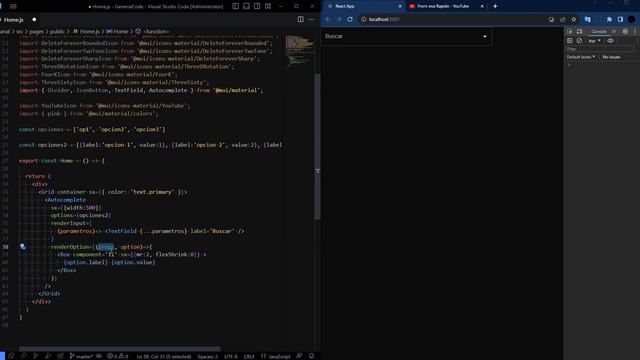Click the browser back arrow
Screen dimensions: 640x360
pos(328,19)
